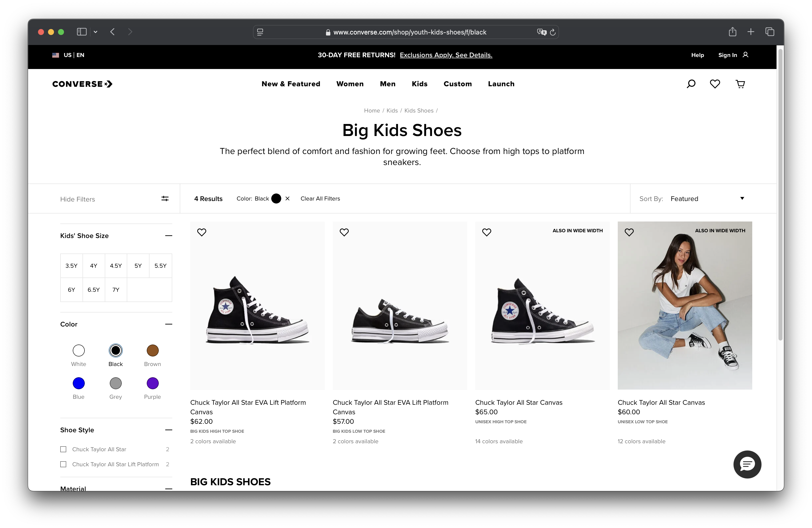Open the site search magnifier icon
812x528 pixels.
pyautogui.click(x=691, y=84)
